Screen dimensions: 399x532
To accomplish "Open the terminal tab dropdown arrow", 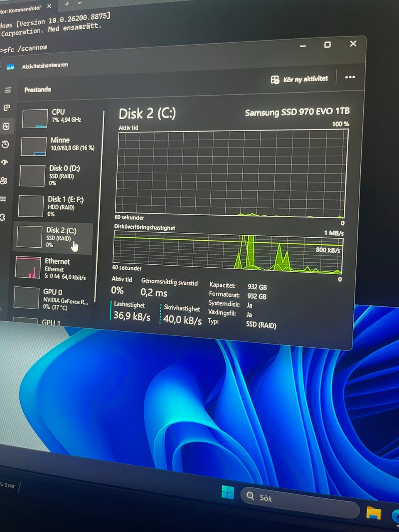I will pyautogui.click(x=80, y=4).
